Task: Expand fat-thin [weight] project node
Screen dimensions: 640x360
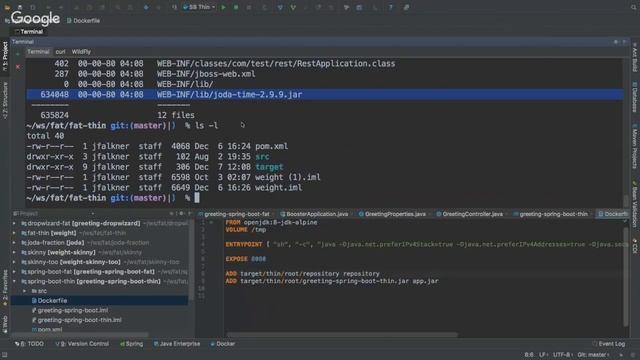Action: (x=14, y=233)
